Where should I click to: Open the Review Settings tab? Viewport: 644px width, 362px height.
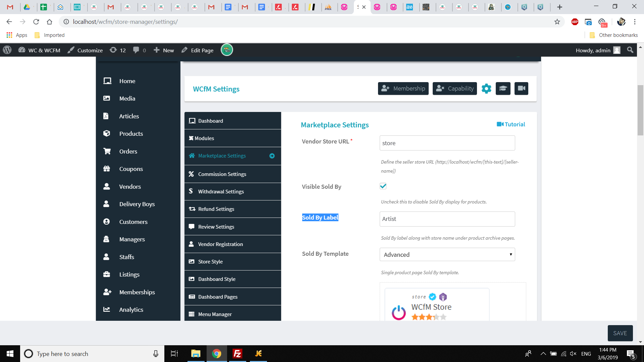pyautogui.click(x=233, y=227)
